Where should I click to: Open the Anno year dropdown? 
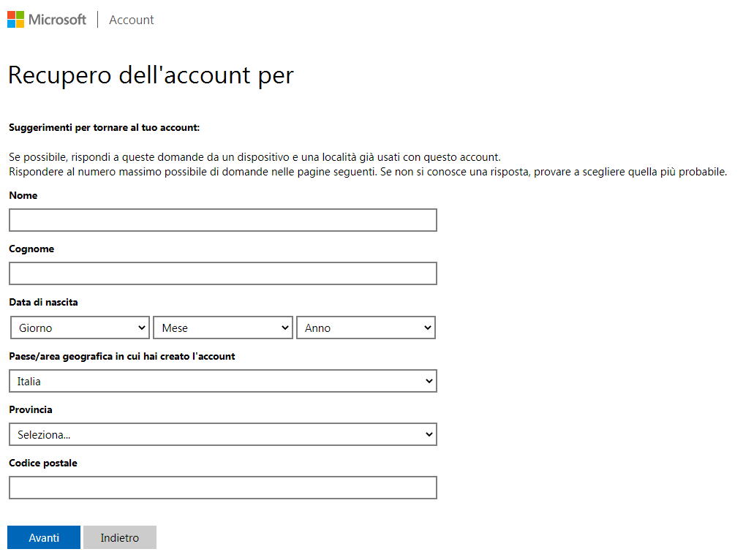click(366, 328)
